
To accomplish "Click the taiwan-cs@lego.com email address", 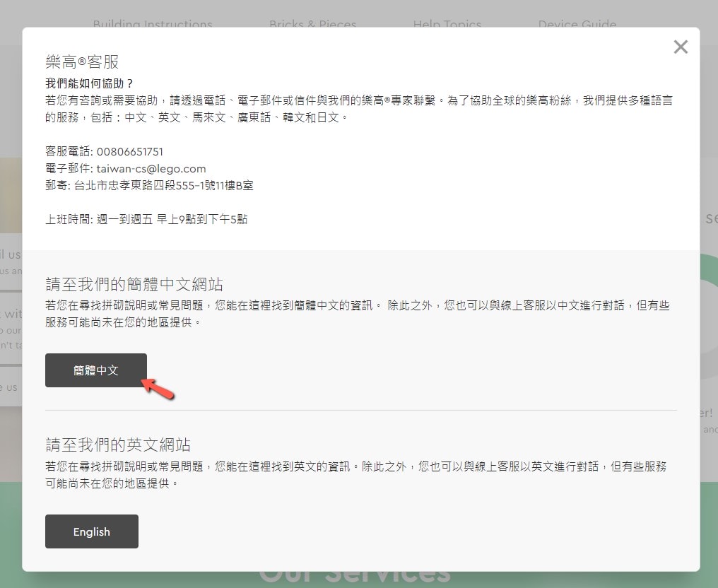I will (x=151, y=168).
